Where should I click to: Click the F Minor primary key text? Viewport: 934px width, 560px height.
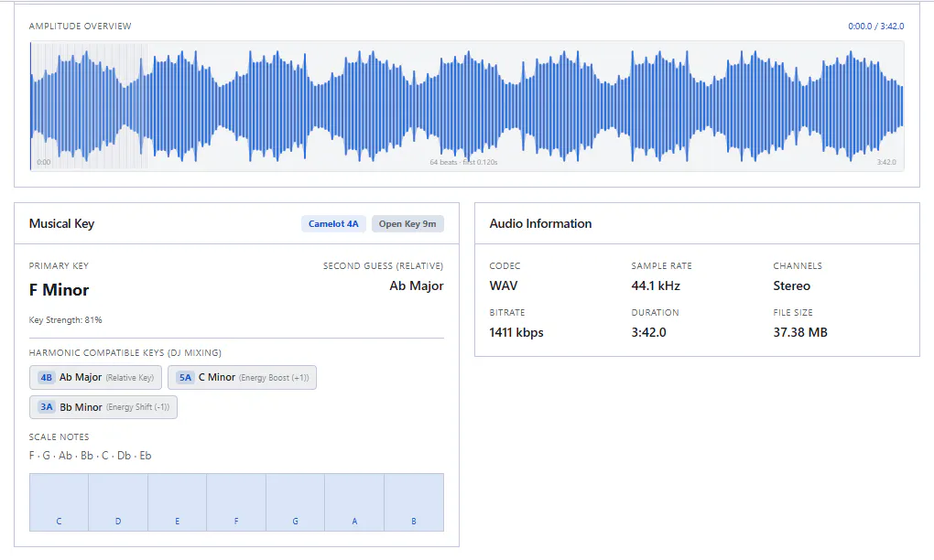tap(59, 290)
